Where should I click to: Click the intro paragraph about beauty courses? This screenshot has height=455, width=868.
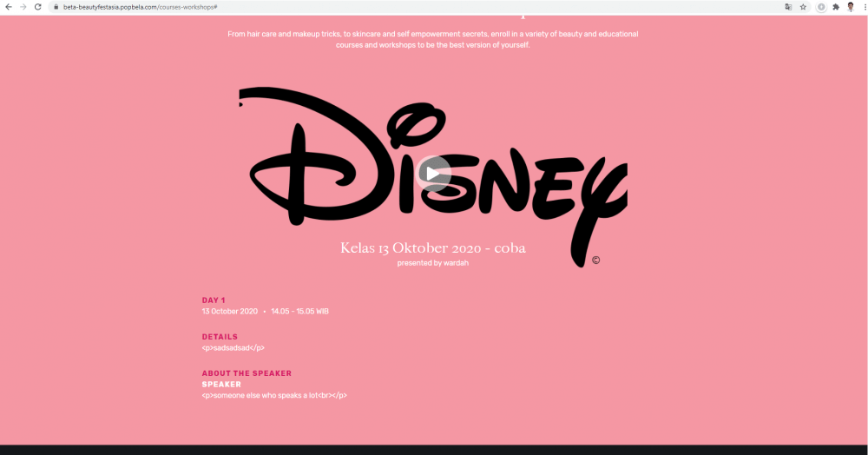433,39
